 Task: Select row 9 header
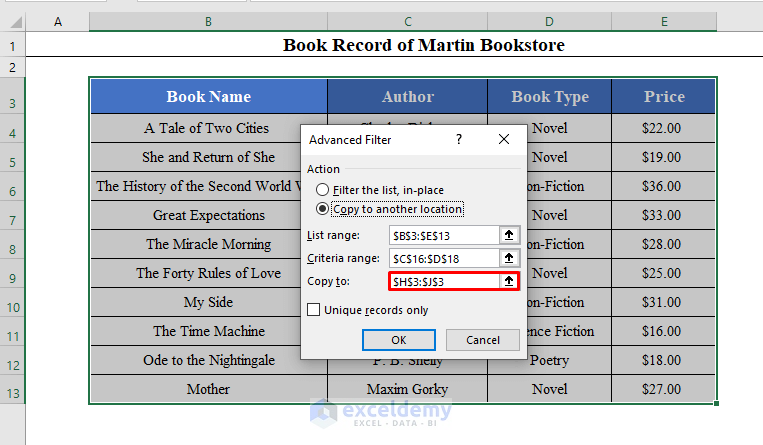[13, 273]
